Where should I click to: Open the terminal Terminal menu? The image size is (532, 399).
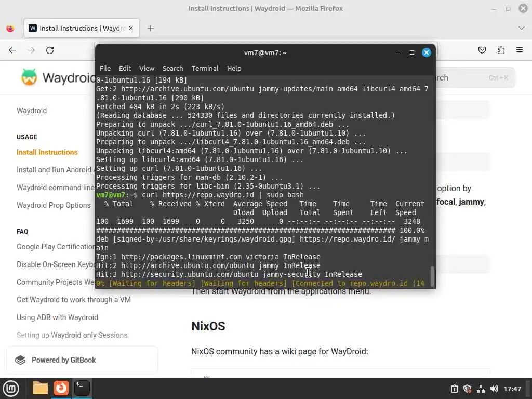coord(205,68)
